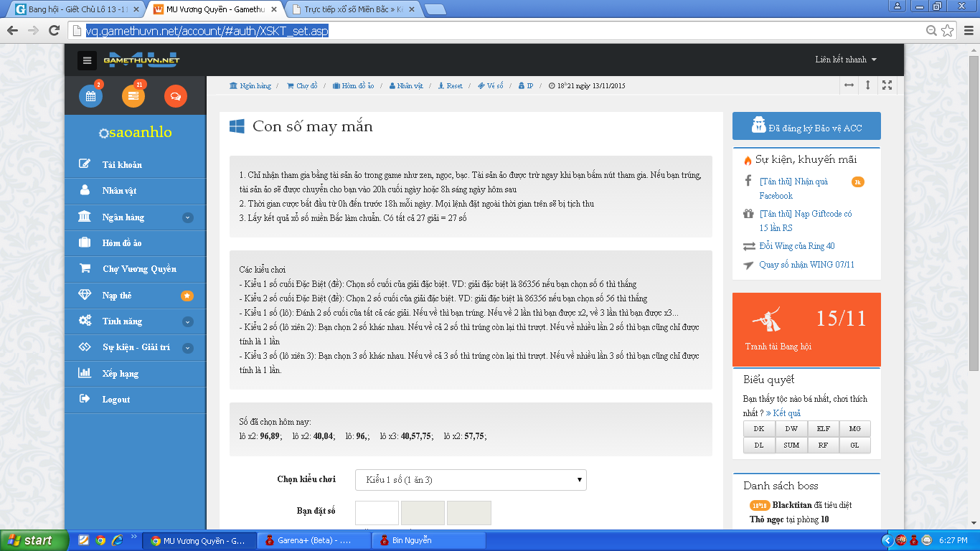980x551 pixels.
Task: Open the orange list notifications icon
Action: (x=133, y=96)
